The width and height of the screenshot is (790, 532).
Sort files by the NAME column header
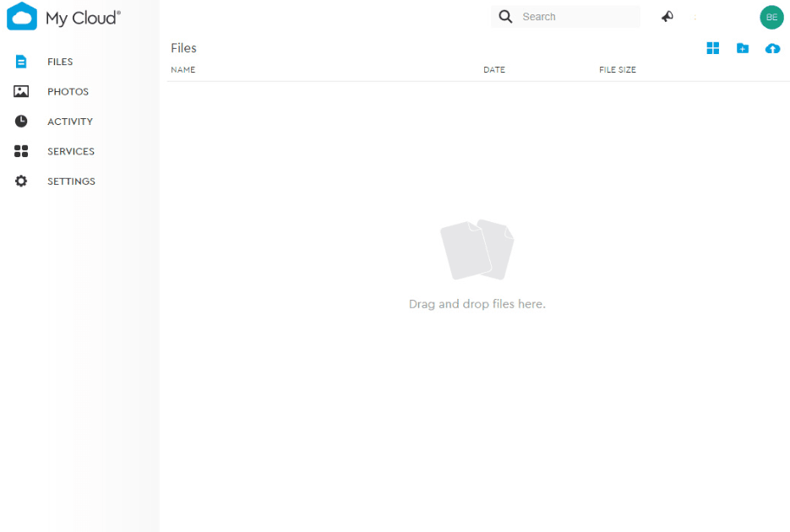[183, 70]
